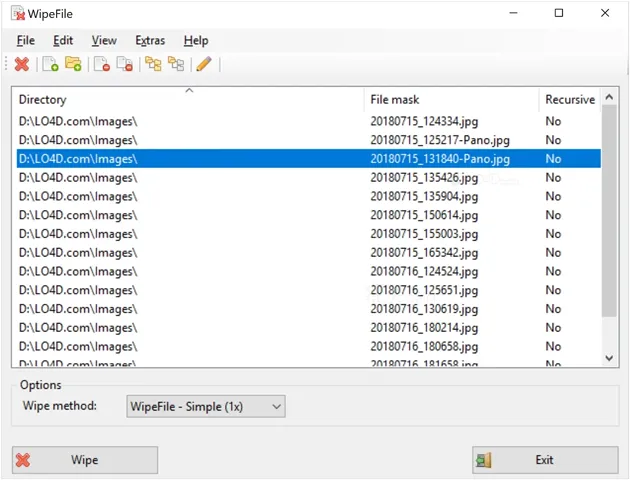Viewport: 630px width, 480px height.
Task: Open the View menu
Action: (104, 41)
